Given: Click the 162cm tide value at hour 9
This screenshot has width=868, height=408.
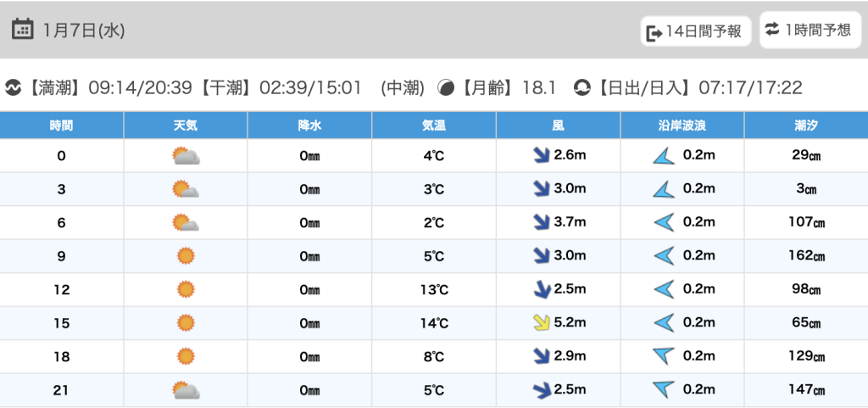Looking at the screenshot, I should click(x=806, y=256).
